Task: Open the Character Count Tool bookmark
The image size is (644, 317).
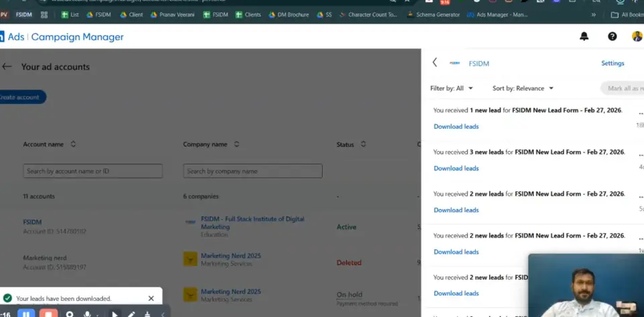Action: pos(368,15)
